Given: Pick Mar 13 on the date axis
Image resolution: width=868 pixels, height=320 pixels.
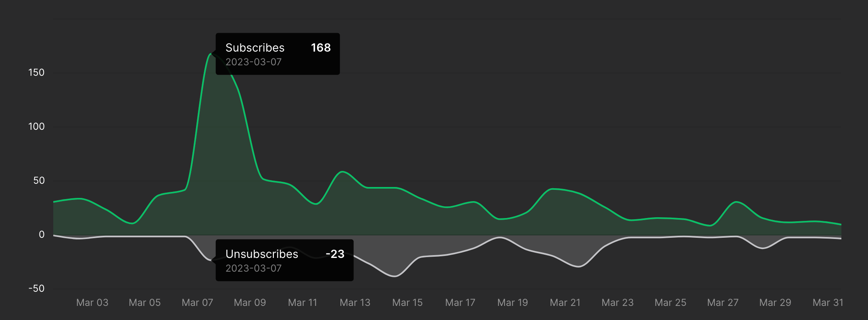Looking at the screenshot, I should coord(355,303).
